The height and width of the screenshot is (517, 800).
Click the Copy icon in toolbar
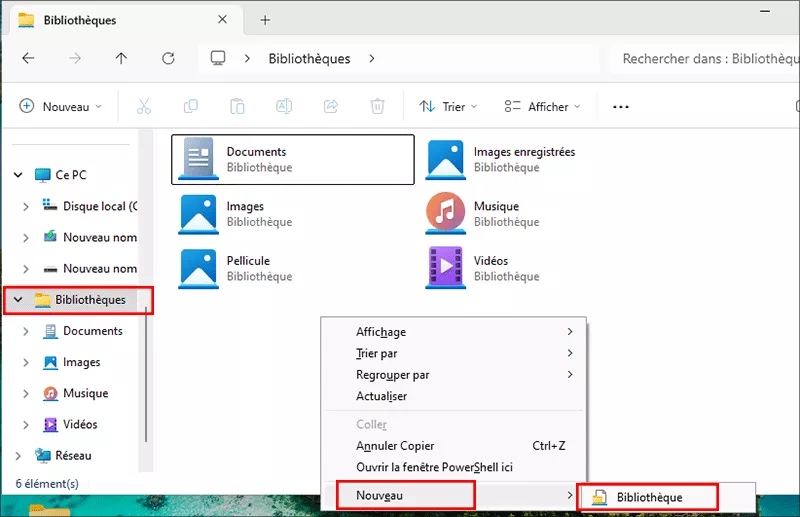click(190, 106)
